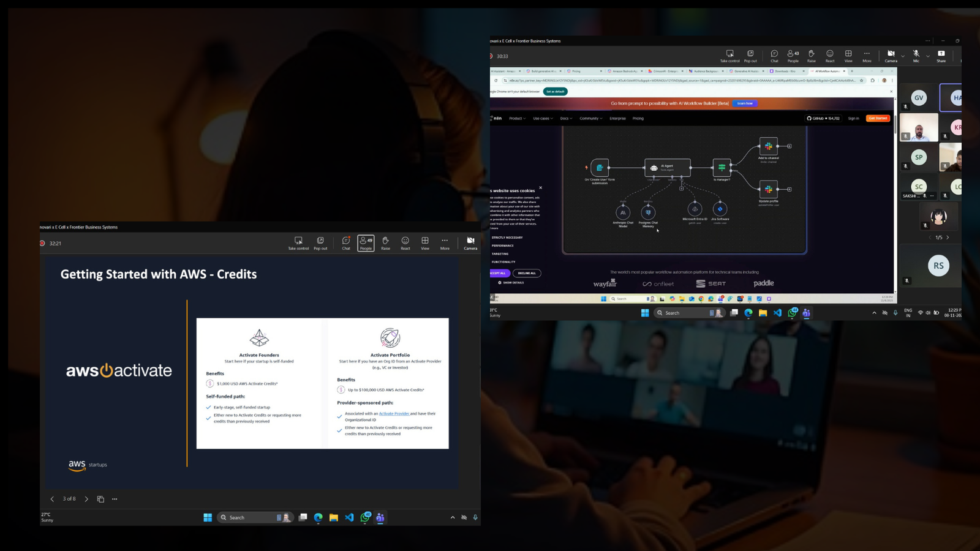Select the Postgres Chat Memory node
Image resolution: width=980 pixels, height=551 pixels.
648,212
